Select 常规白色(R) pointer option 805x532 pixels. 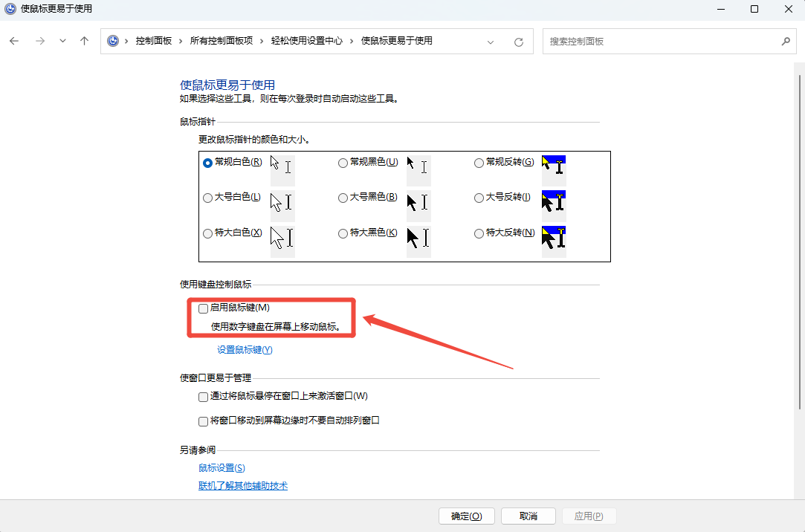207,163
